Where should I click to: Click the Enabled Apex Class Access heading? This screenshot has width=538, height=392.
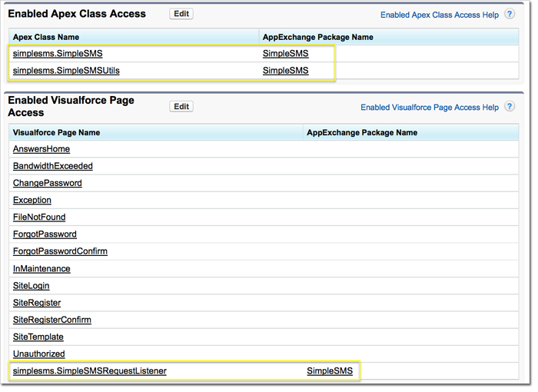(77, 14)
